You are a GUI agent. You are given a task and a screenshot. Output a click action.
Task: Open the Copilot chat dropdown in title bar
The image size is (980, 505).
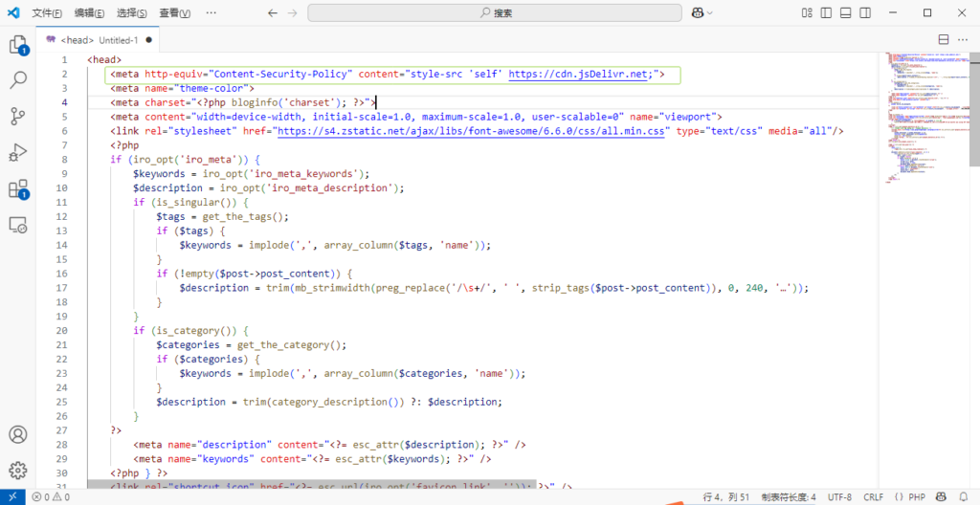coord(704,13)
